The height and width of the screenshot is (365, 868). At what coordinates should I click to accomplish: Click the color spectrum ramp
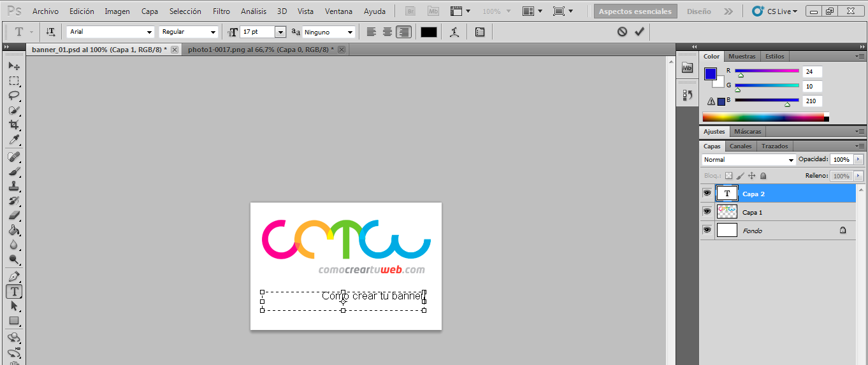pyautogui.click(x=763, y=117)
